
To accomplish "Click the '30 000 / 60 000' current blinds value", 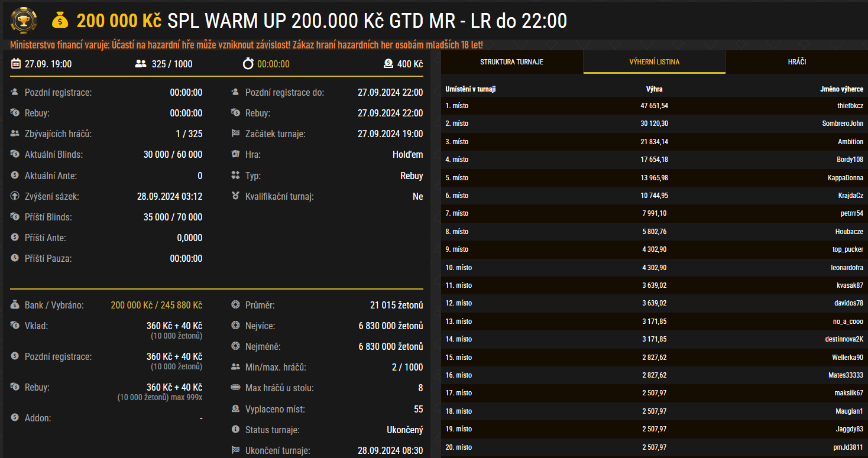I will (173, 155).
